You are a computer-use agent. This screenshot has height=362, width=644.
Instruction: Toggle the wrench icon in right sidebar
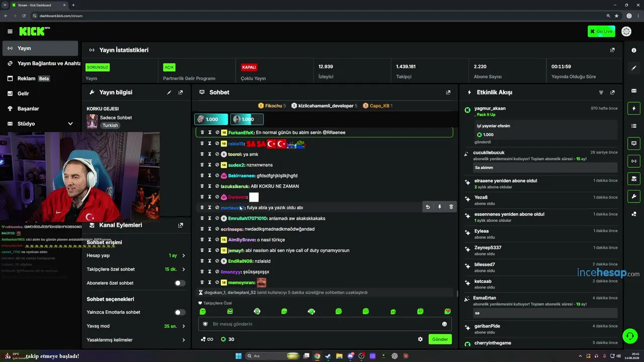[x=634, y=196]
